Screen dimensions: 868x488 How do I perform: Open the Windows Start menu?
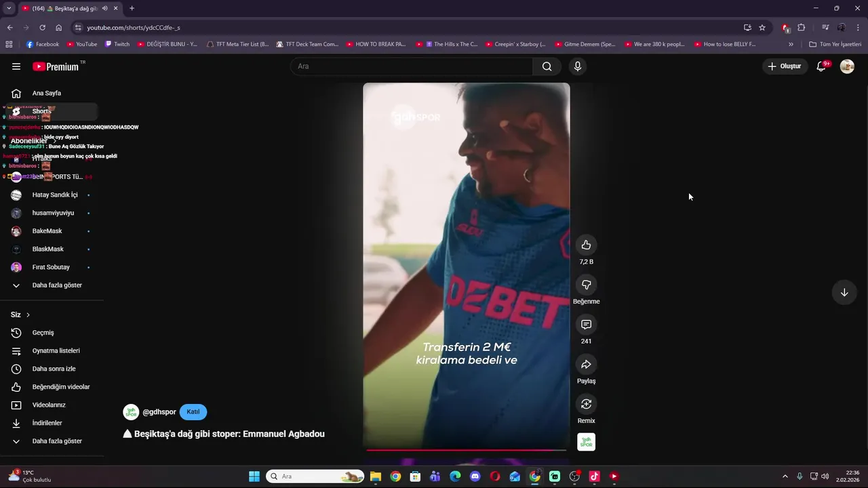(x=254, y=476)
